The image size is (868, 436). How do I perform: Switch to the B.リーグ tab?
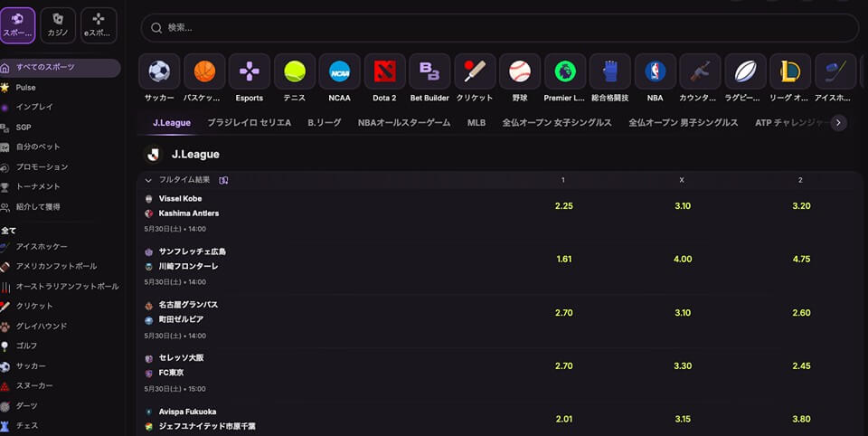coord(325,123)
